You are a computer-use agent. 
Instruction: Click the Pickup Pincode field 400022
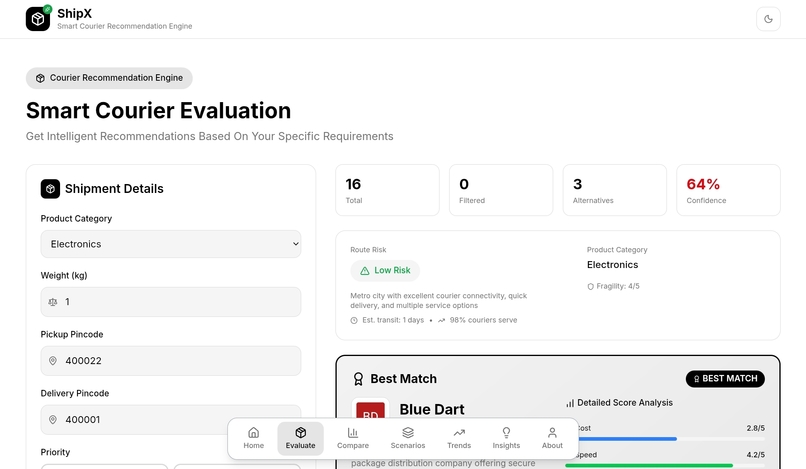point(171,360)
